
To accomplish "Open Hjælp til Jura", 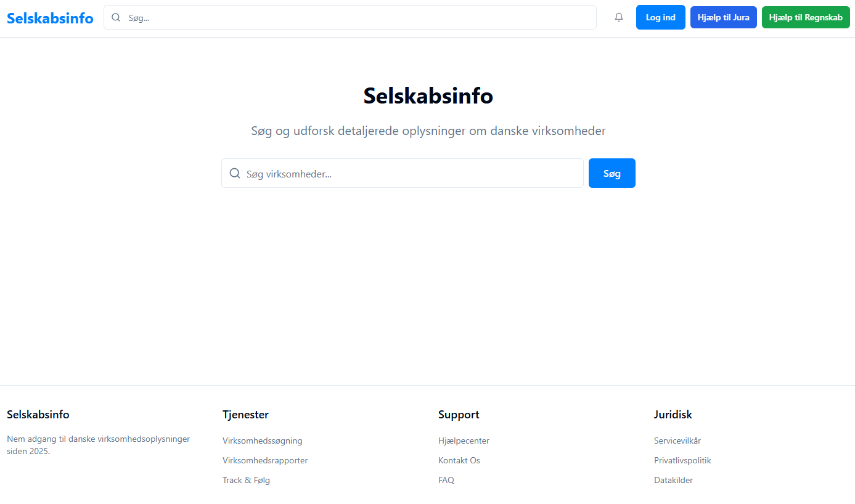I will [723, 17].
